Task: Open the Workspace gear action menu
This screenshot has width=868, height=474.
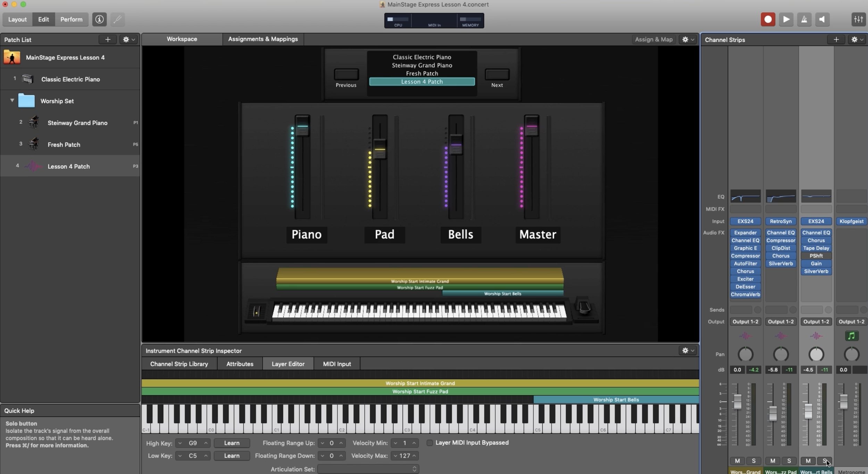Action: 688,39
